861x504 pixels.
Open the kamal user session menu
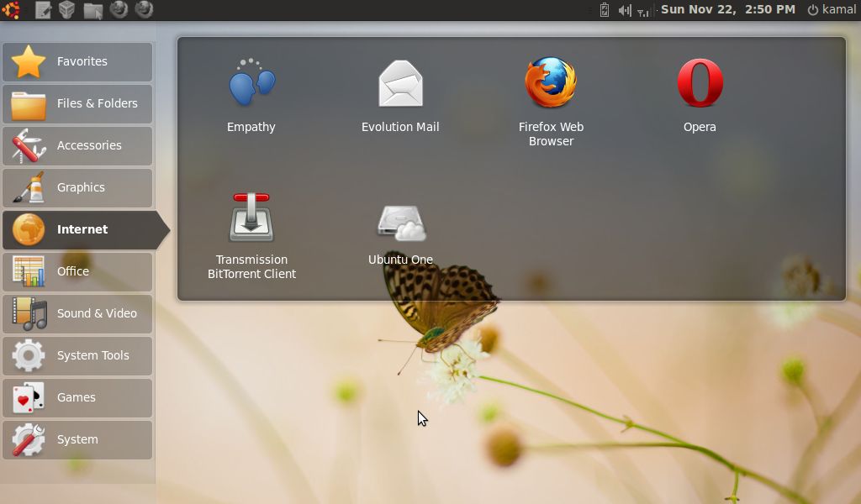click(832, 10)
